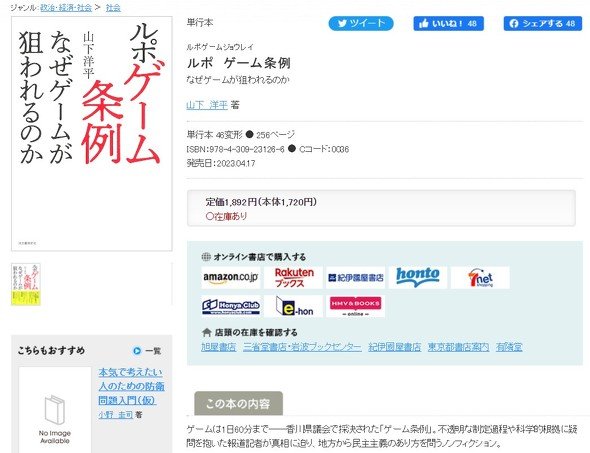590x453 pixels.
Task: Click the globe icon beside オンライン書店で購入する
Action: [x=206, y=257]
